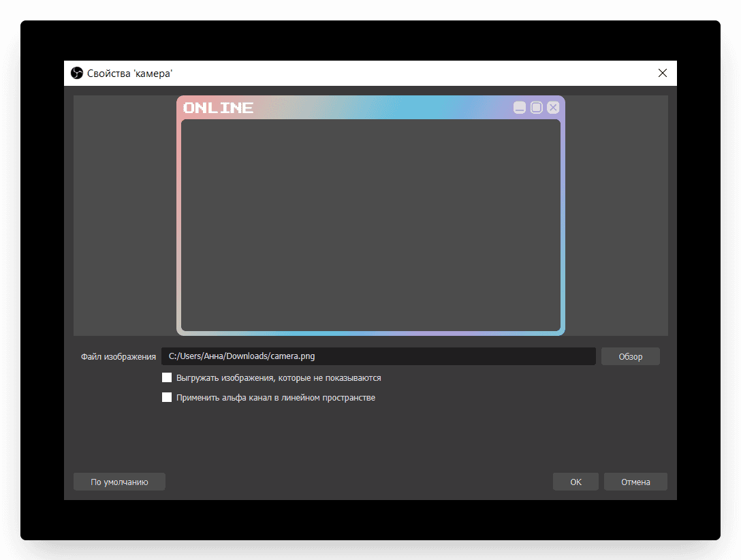Enable Выгружать изображения, которые не показываются checkbox
The height and width of the screenshot is (560, 741).
coord(167,377)
